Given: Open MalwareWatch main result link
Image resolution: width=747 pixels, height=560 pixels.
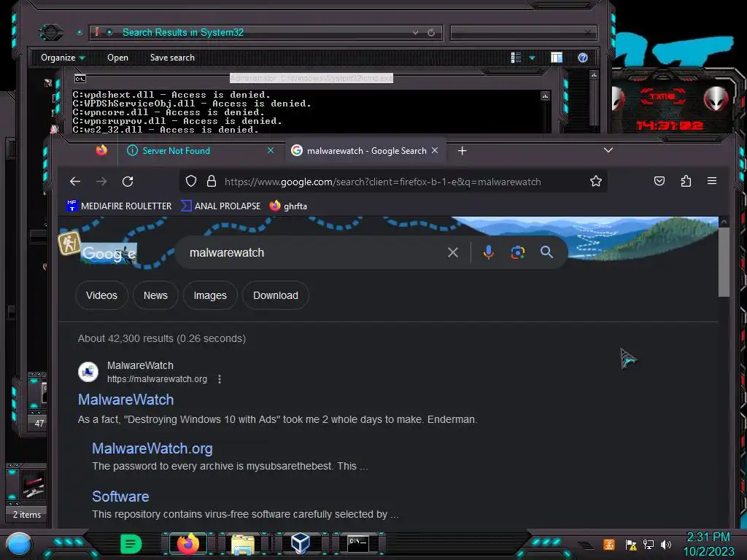Looking at the screenshot, I should [x=125, y=400].
